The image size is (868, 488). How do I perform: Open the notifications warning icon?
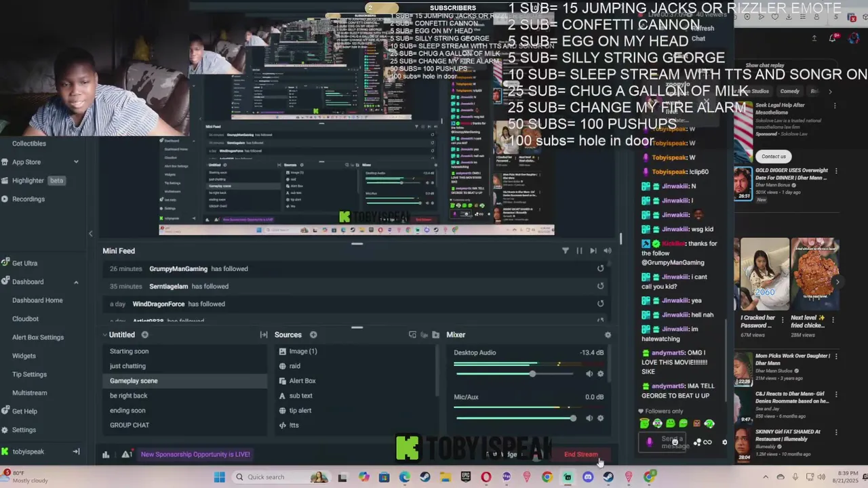[126, 455]
